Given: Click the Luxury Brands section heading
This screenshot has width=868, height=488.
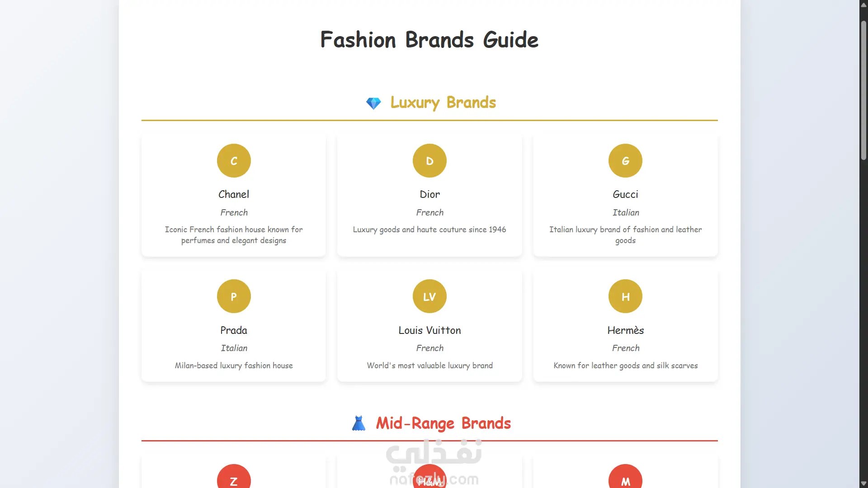Looking at the screenshot, I should (443, 103).
